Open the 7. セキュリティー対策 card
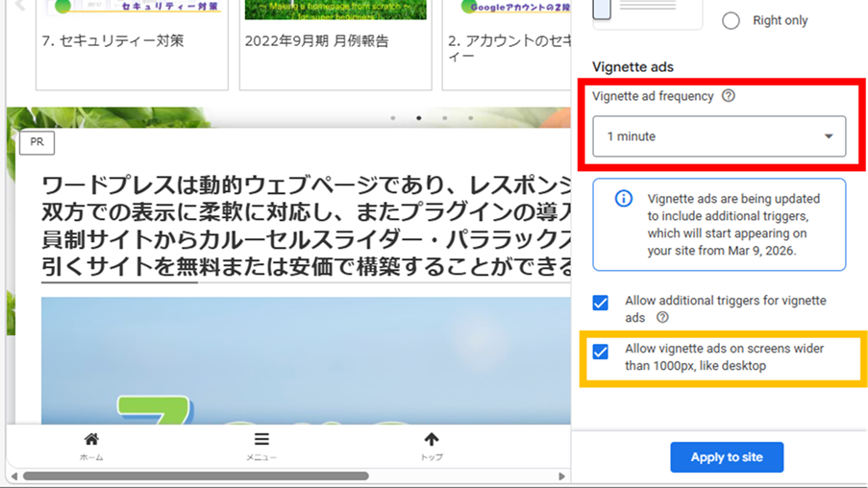 (x=132, y=41)
